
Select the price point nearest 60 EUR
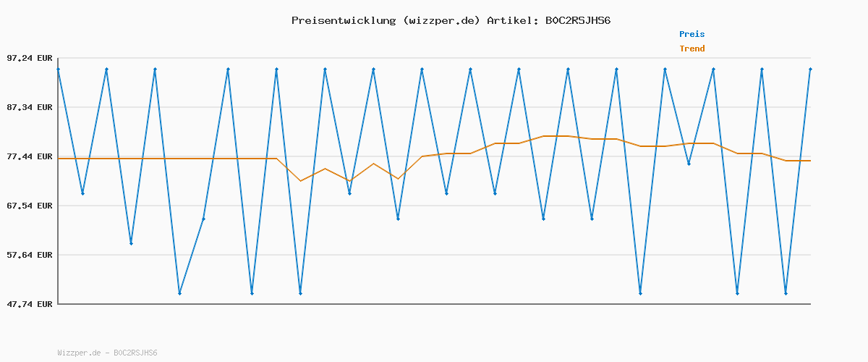pos(131,243)
